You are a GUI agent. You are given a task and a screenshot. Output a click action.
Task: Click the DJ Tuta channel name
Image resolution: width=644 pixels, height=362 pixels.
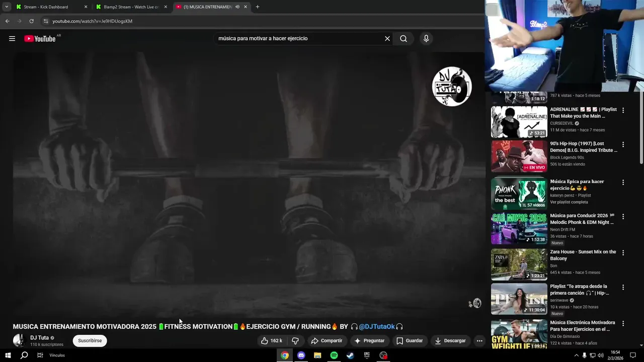tap(39, 338)
